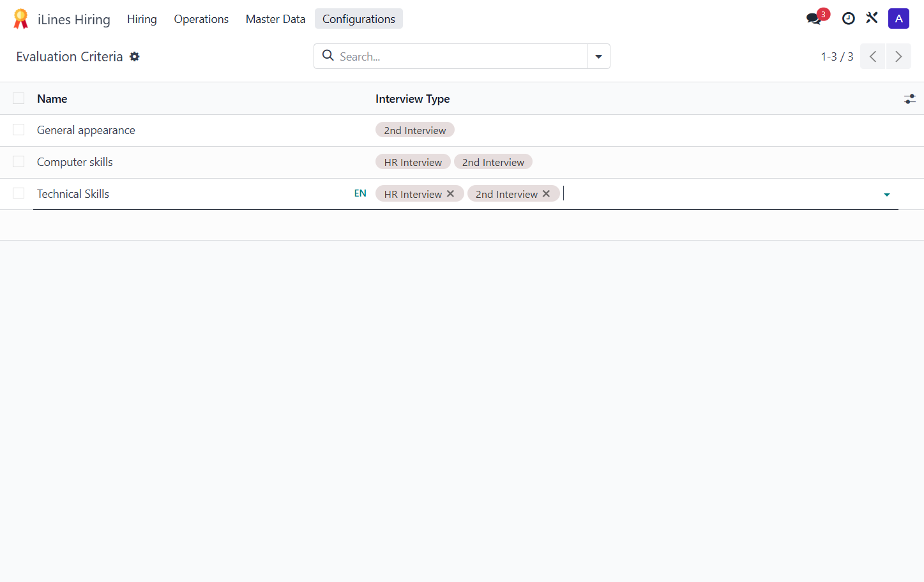Tick the Technical Skills row checkbox
The width and height of the screenshot is (924, 582).
19,193
